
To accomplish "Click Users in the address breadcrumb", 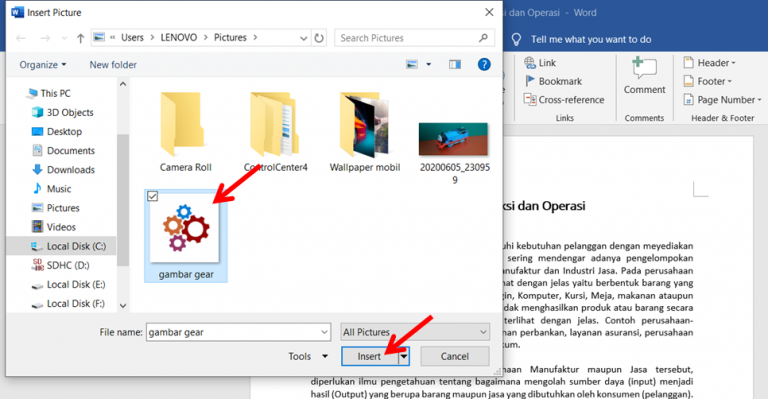I will pos(132,38).
